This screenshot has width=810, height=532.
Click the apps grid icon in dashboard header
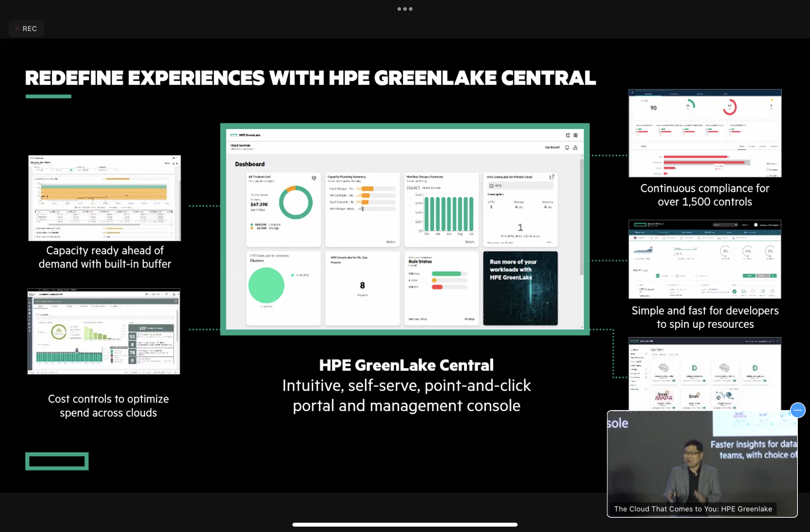576,135
